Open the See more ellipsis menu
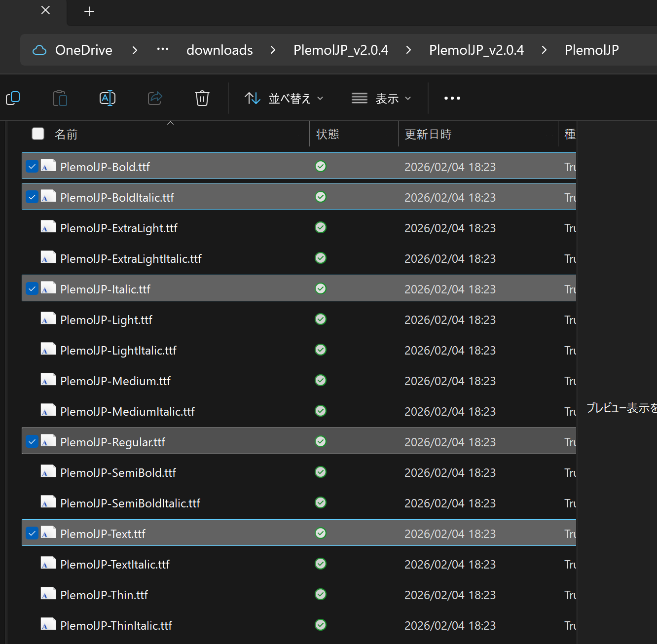 click(452, 98)
